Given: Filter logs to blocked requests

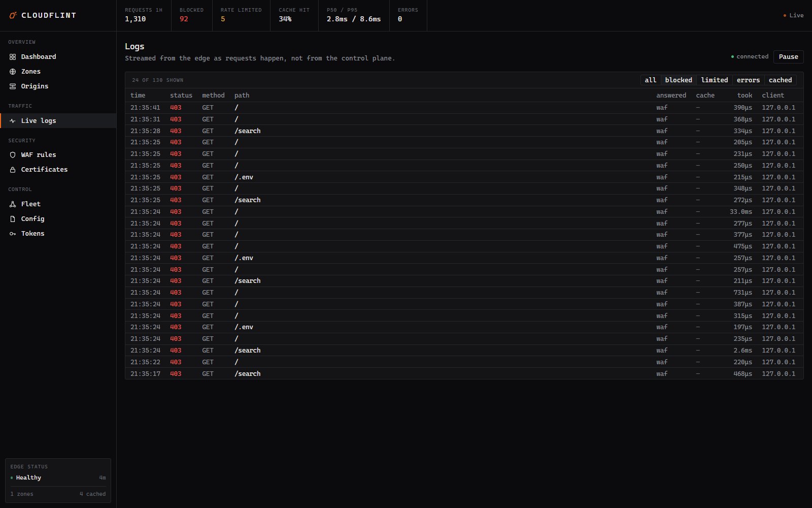Looking at the screenshot, I should point(679,80).
